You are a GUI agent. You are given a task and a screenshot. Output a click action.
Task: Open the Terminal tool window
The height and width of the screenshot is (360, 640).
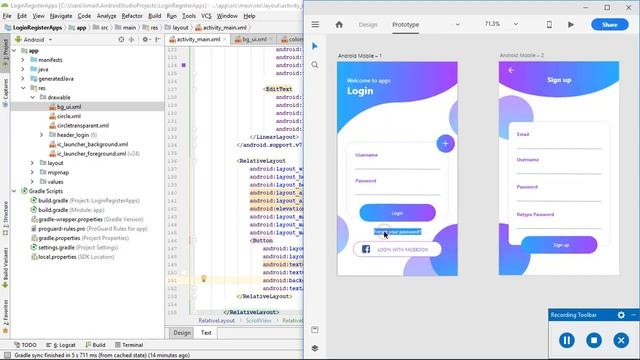[x=129, y=345]
